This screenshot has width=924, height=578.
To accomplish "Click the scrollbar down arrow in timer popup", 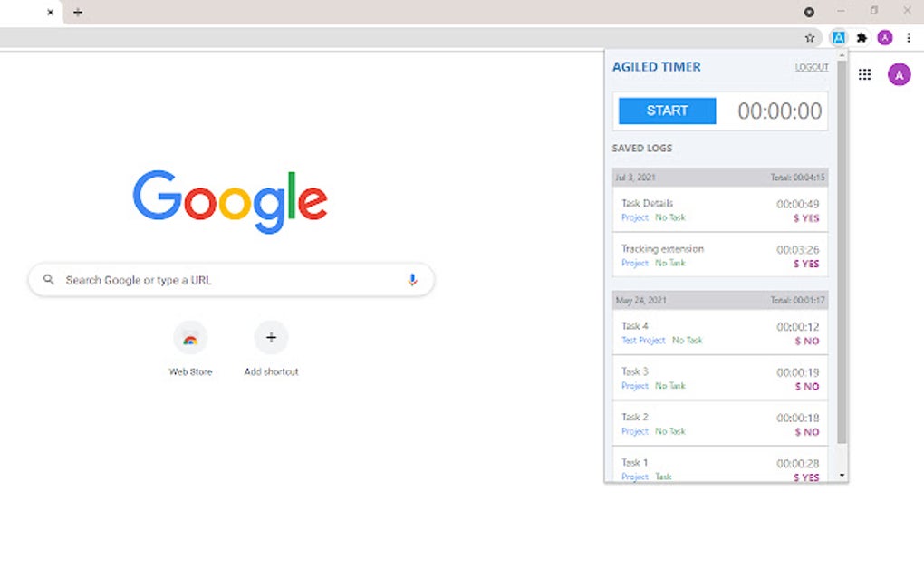I will (842, 475).
